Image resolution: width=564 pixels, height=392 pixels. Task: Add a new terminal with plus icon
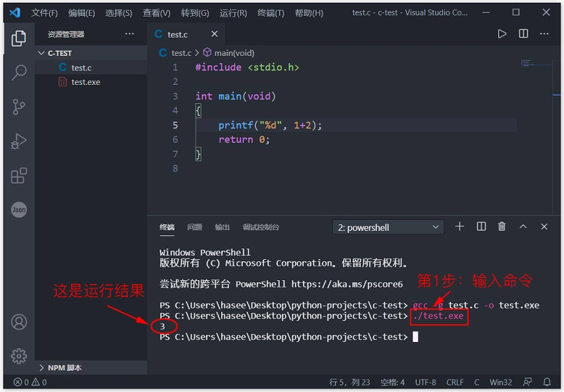click(x=460, y=226)
